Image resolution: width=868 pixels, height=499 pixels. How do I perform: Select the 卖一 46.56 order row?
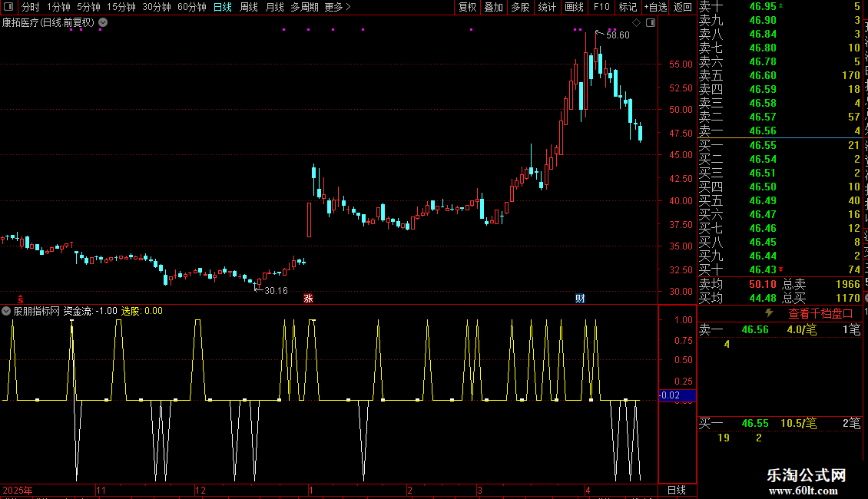(780, 131)
